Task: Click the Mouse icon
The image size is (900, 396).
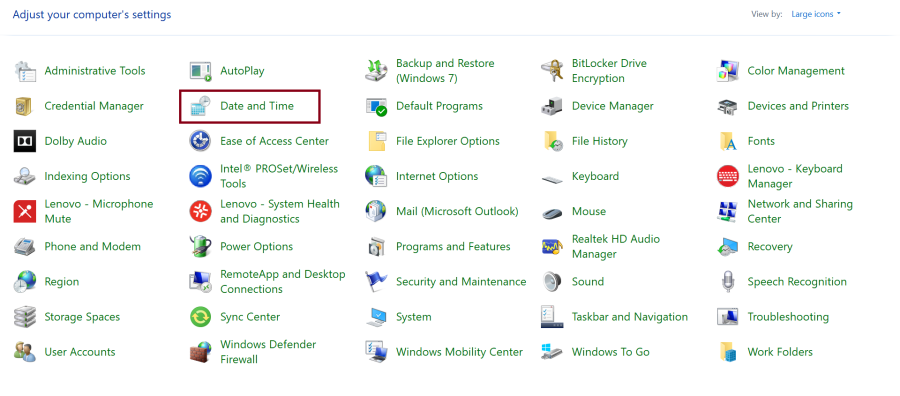Action: 552,213
